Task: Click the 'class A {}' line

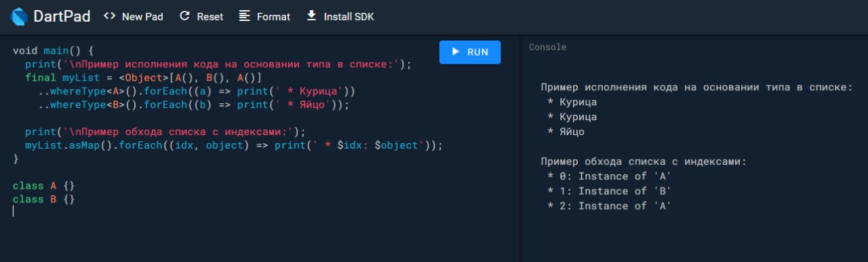Action: pyautogui.click(x=44, y=185)
